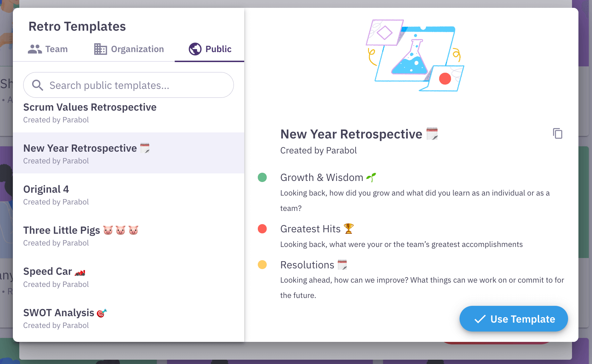Focus the Search public templates field
This screenshot has height=364, width=592.
[136, 85]
